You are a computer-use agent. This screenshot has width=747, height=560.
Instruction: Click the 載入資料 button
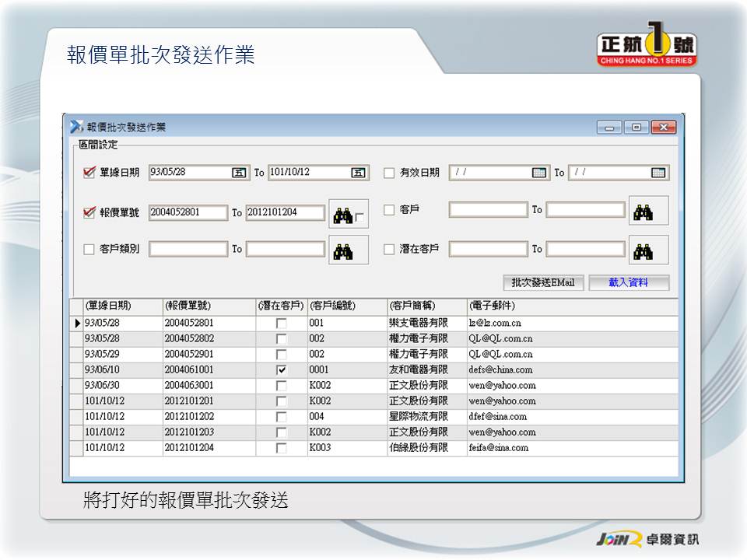tap(628, 282)
